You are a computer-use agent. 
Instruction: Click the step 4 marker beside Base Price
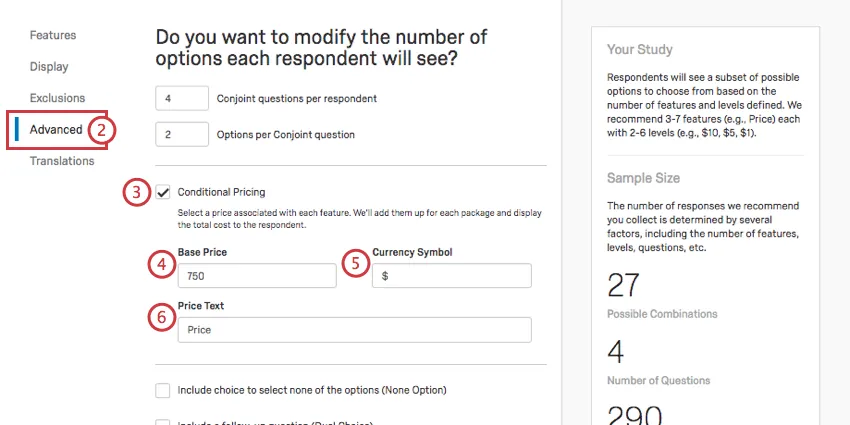[160, 264]
